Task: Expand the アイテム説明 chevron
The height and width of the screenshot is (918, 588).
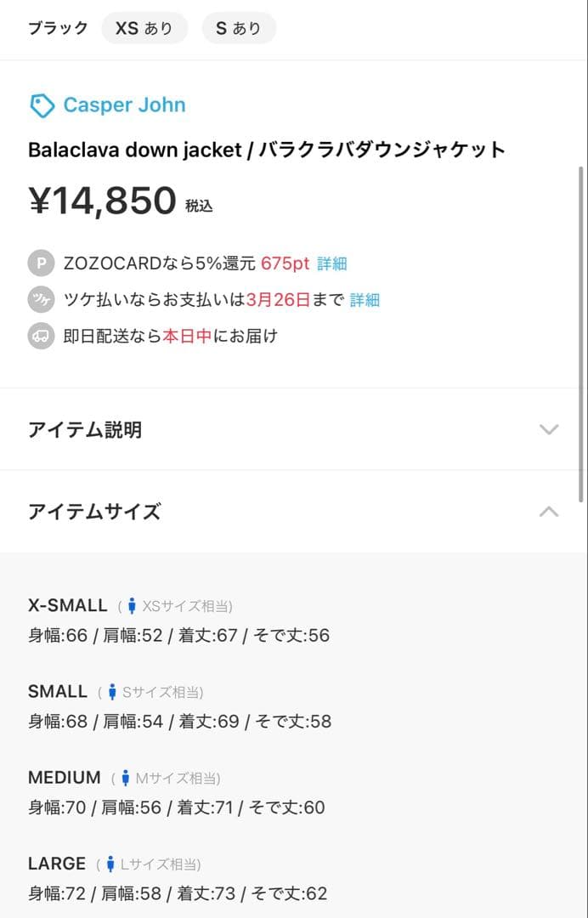Action: [x=549, y=429]
